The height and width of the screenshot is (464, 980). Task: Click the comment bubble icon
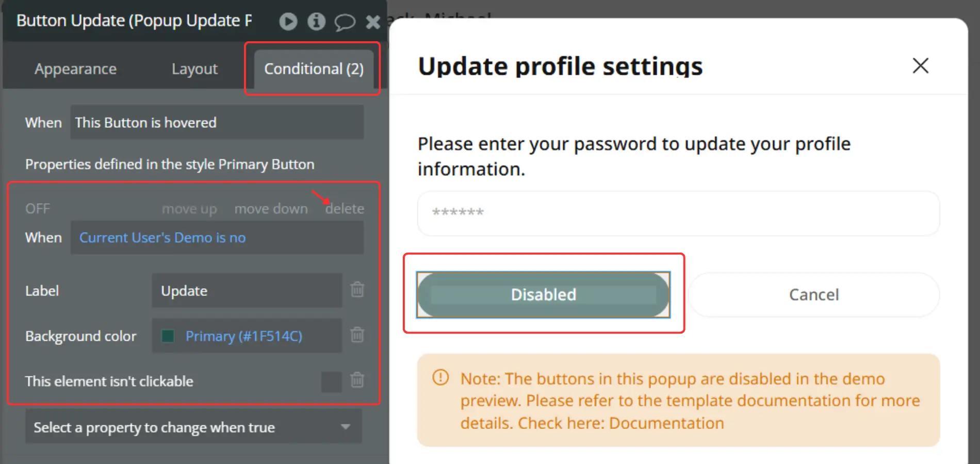[x=345, y=22]
